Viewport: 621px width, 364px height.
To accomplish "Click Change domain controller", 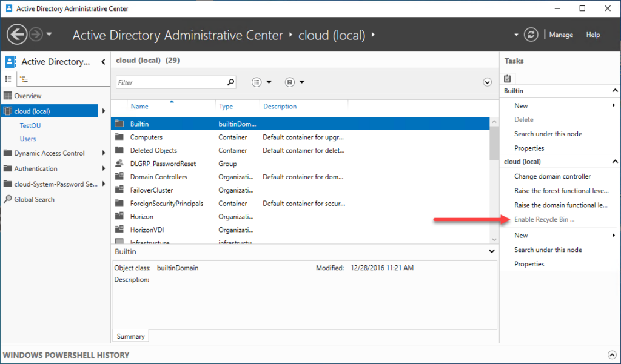I will pos(552,176).
